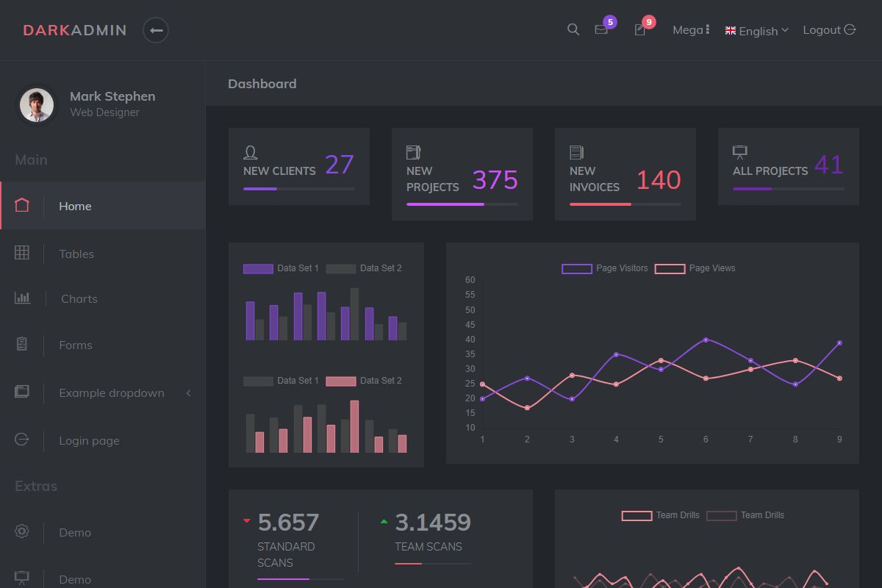Click the green up arrow by 3.1459
The image size is (882, 588).
tap(384, 521)
